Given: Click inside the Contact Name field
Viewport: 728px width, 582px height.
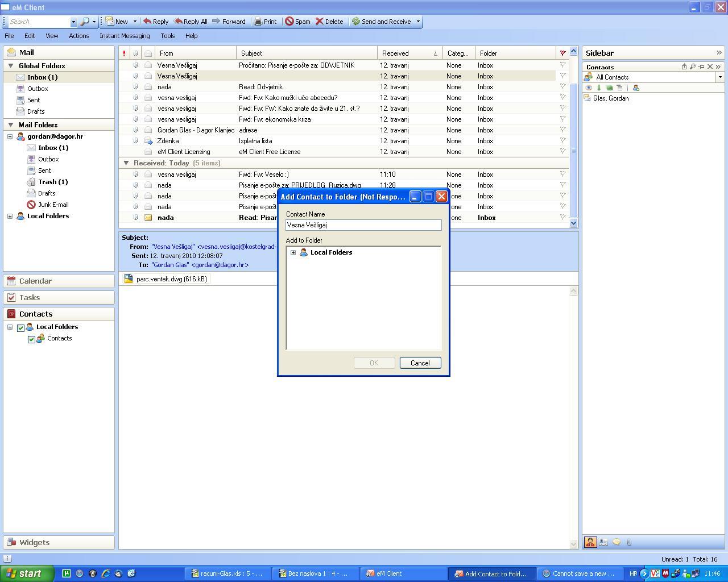Looking at the screenshot, I should [x=363, y=225].
